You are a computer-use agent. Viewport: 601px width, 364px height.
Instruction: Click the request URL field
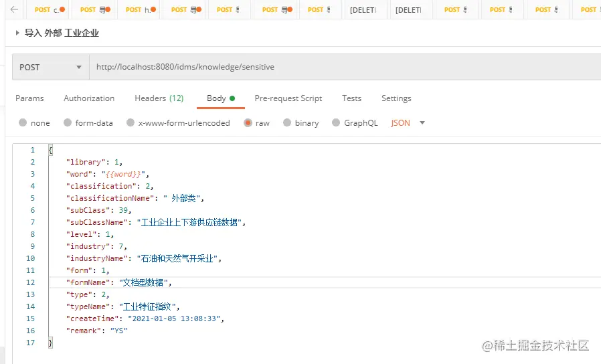point(345,67)
